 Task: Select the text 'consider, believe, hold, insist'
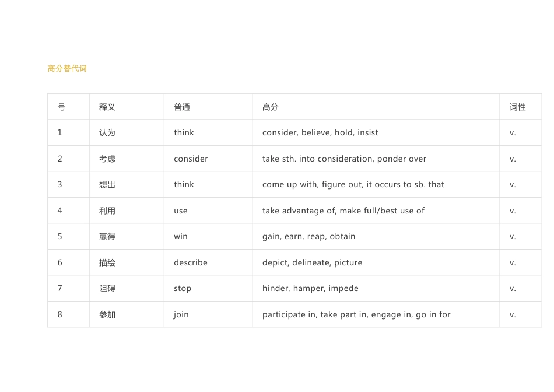click(320, 132)
